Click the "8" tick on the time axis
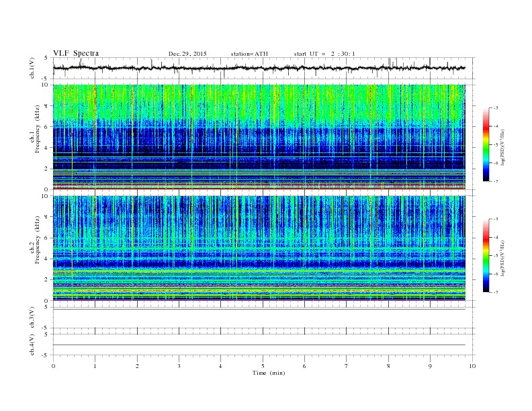Screen dimensions: 532x411 point(388,366)
